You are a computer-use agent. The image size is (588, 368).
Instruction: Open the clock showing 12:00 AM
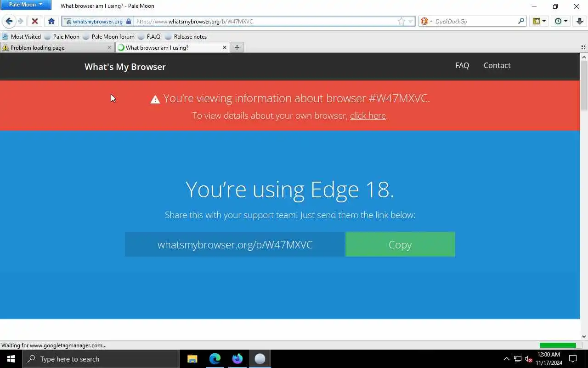[548, 359]
